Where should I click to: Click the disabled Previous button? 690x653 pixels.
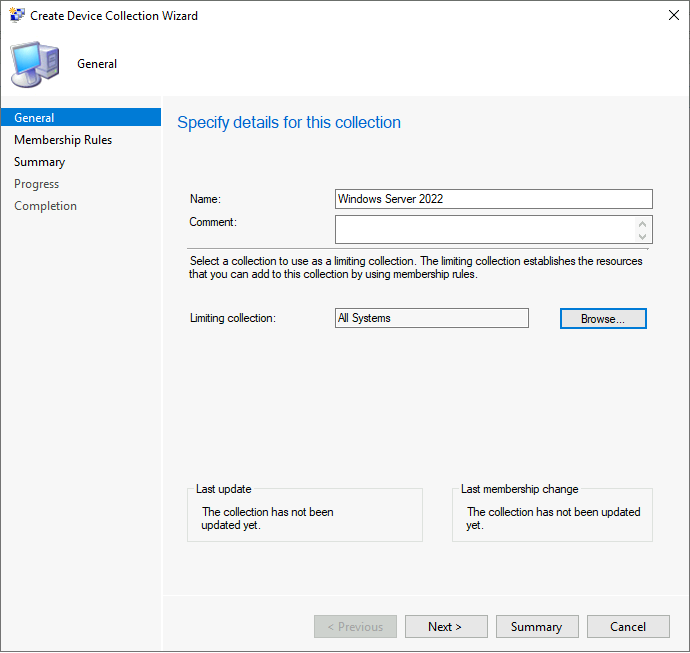[355, 627]
